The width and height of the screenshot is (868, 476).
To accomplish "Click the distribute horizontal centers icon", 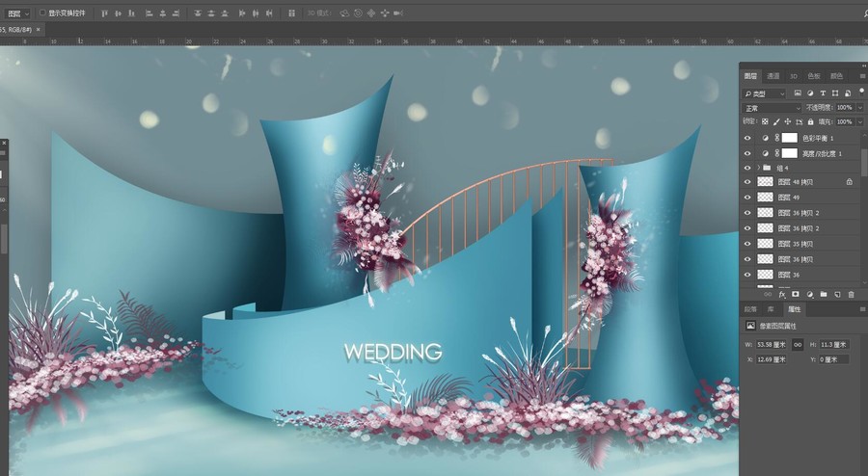I will point(256,13).
